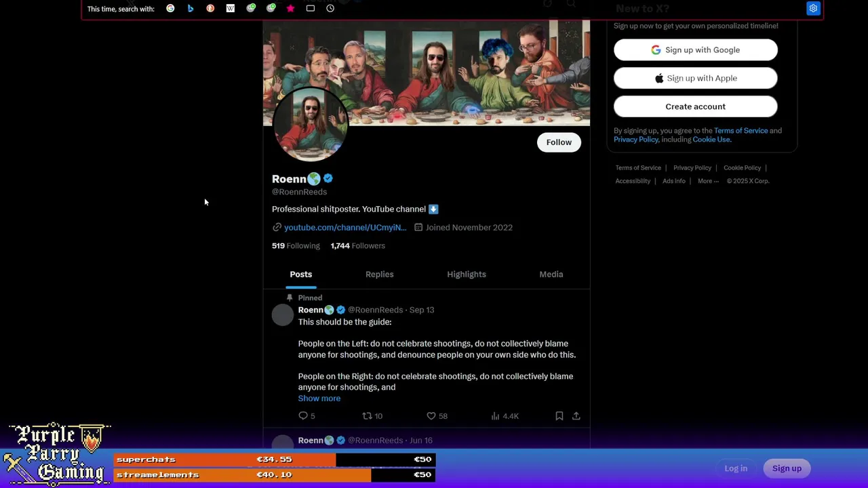Open the Cookie Use link
The width and height of the screenshot is (868, 488).
(x=711, y=140)
